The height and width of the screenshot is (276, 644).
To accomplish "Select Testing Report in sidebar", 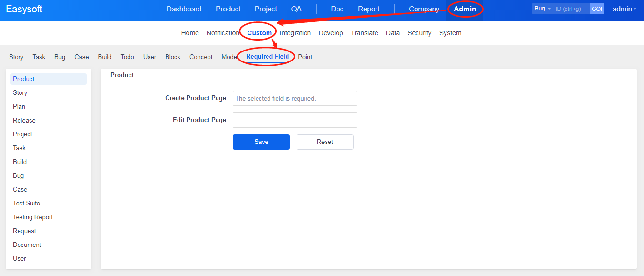I will (x=33, y=217).
